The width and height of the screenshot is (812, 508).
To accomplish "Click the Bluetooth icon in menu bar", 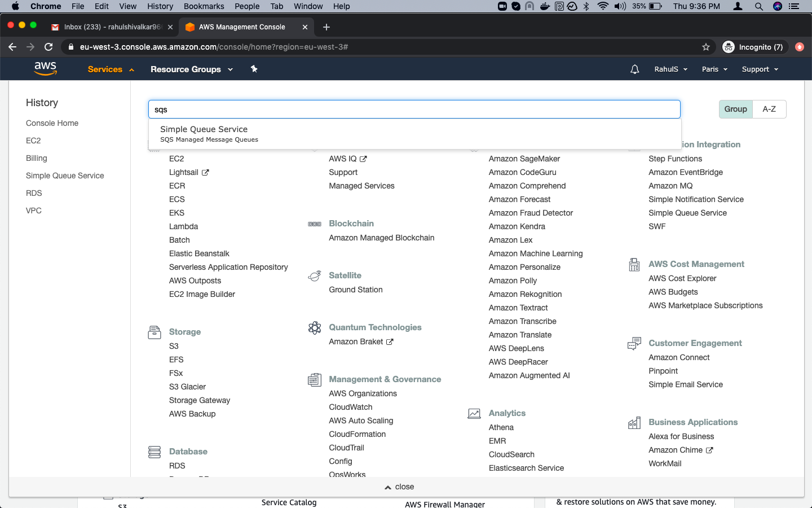I will pyautogui.click(x=586, y=6).
